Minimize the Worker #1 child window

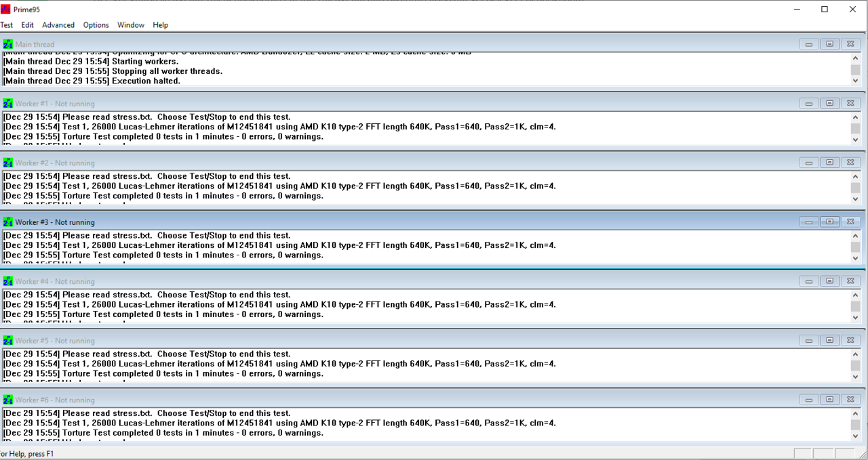(x=809, y=104)
